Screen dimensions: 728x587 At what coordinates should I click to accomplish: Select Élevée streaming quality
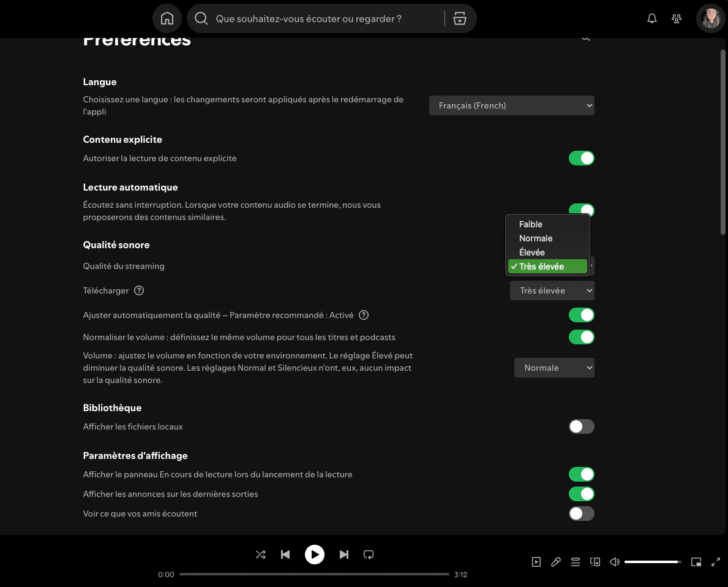[547, 252]
